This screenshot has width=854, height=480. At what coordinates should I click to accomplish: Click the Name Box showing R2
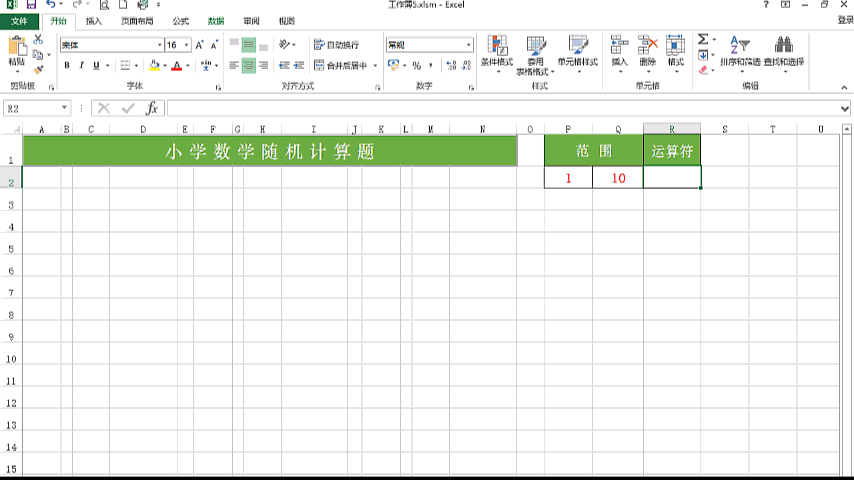[x=37, y=108]
